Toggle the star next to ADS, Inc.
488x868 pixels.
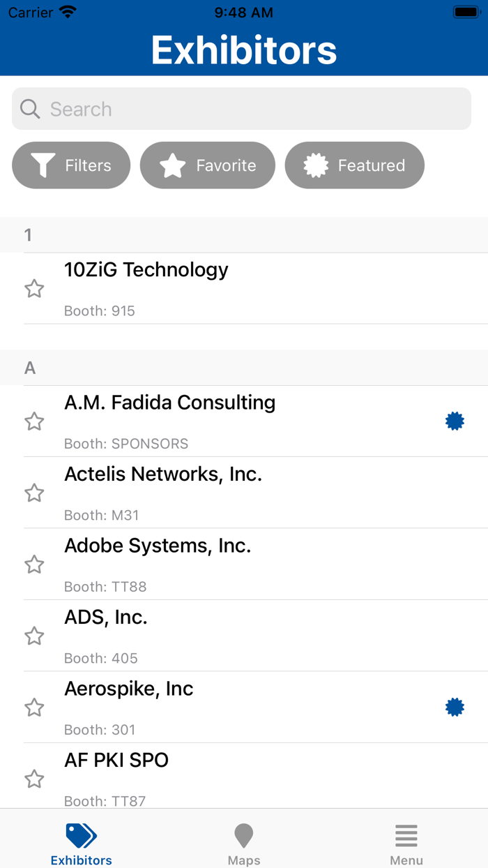pyautogui.click(x=34, y=636)
